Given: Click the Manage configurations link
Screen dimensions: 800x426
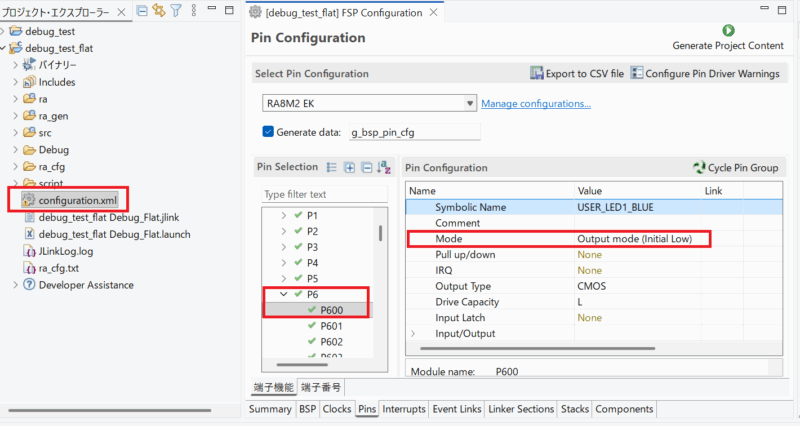Looking at the screenshot, I should (x=536, y=104).
